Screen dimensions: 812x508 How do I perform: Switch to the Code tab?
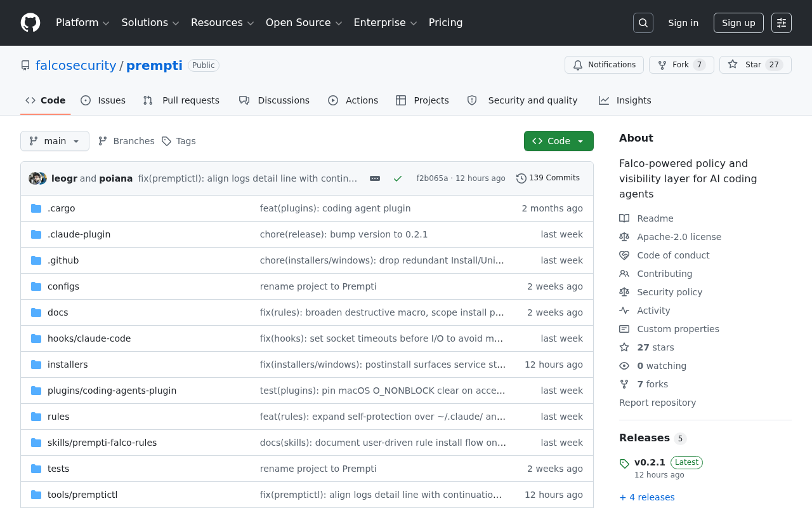46,100
